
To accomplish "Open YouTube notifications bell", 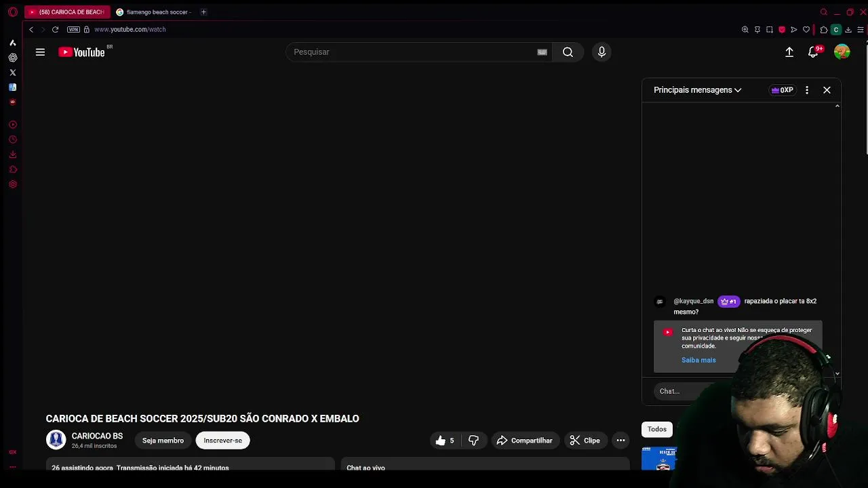I will point(814,52).
